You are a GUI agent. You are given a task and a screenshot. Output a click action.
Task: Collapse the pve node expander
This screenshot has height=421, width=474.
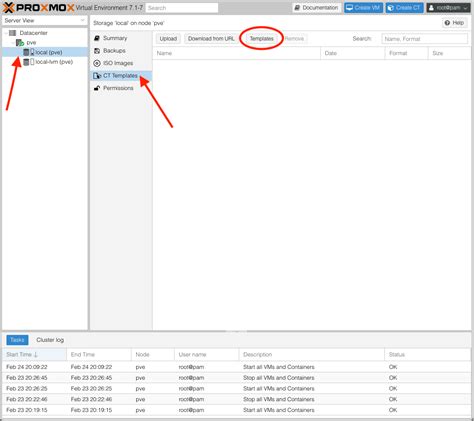[13, 43]
